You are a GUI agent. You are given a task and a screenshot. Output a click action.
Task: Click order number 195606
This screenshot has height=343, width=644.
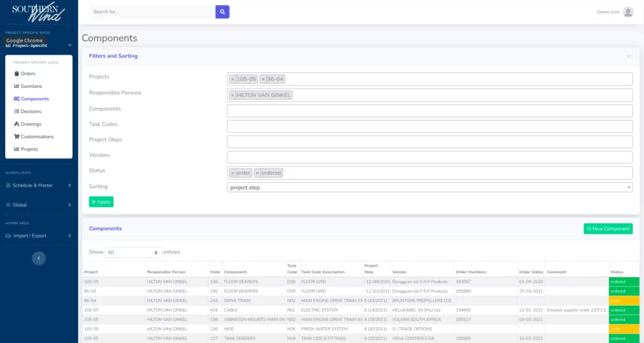[x=464, y=339]
